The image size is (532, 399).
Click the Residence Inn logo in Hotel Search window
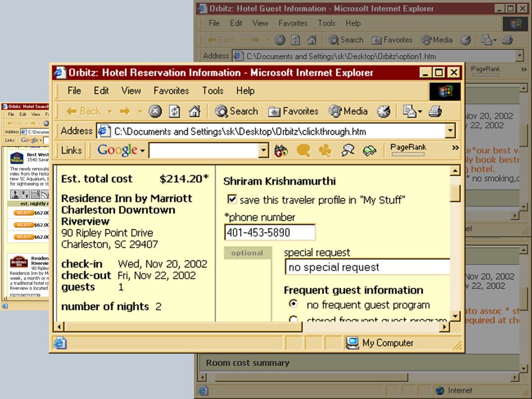coord(19,262)
